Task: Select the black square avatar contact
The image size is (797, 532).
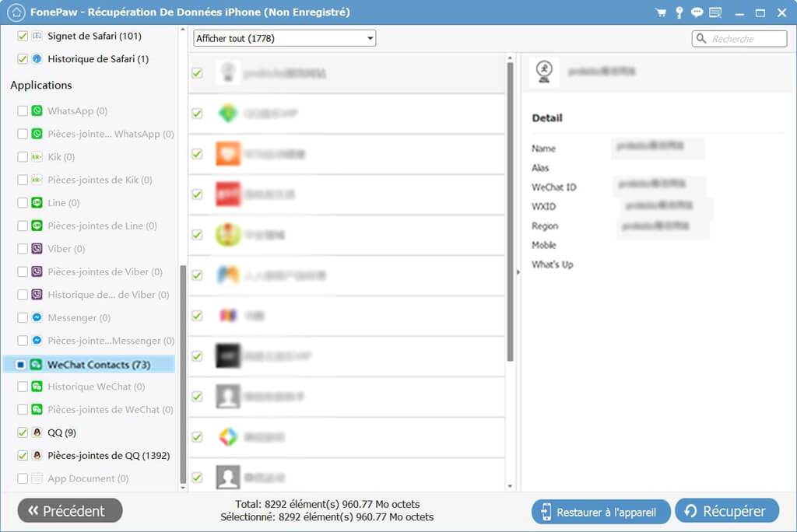Action: pyautogui.click(x=346, y=356)
